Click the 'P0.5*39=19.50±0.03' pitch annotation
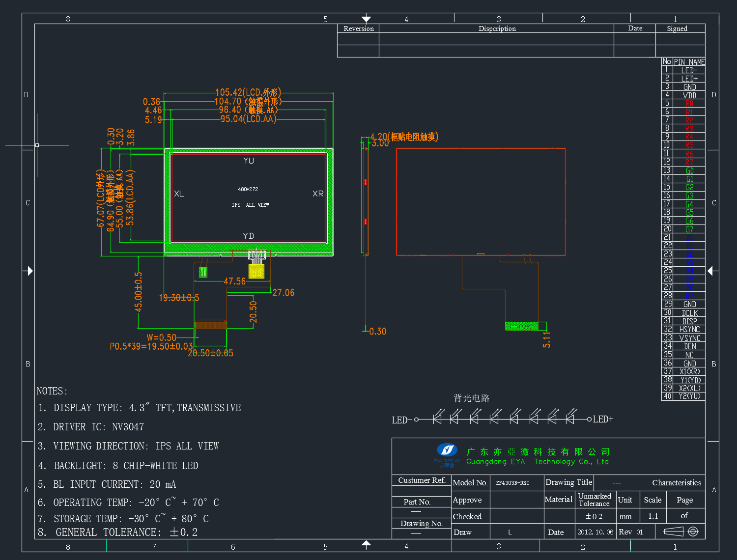 pos(151,346)
